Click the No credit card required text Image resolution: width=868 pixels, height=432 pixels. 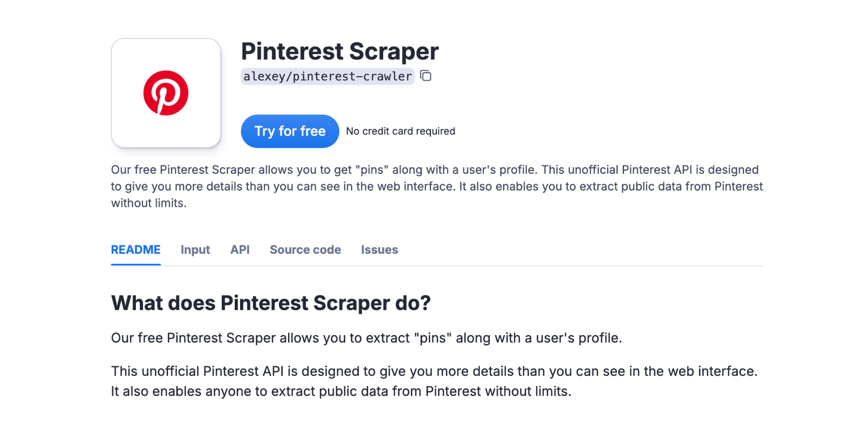pyautogui.click(x=400, y=131)
